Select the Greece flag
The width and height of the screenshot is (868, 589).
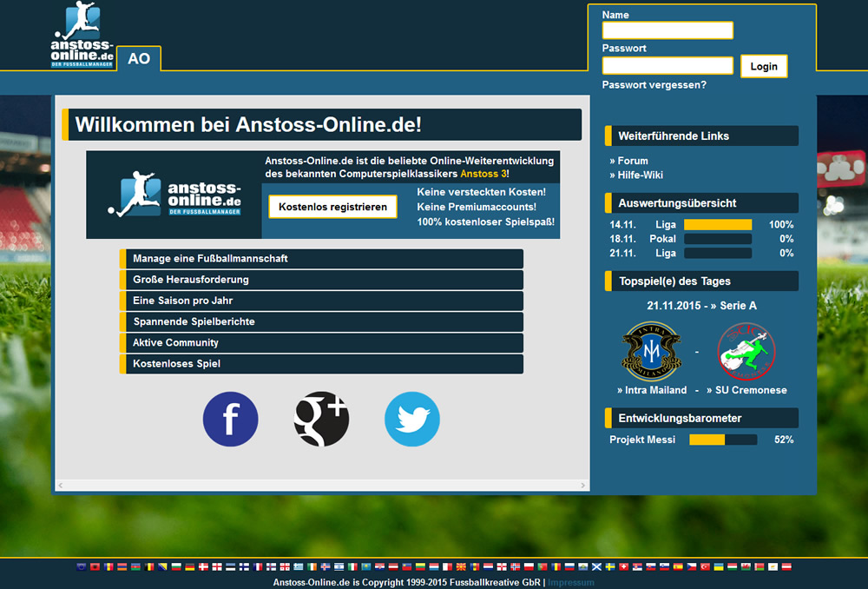pyautogui.click(x=299, y=566)
